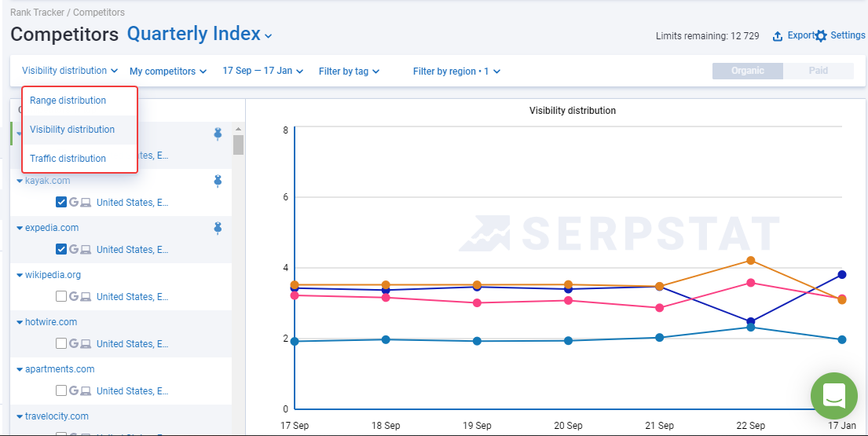The image size is (868, 436).
Task: Click the Export upload icon
Action: click(x=777, y=36)
